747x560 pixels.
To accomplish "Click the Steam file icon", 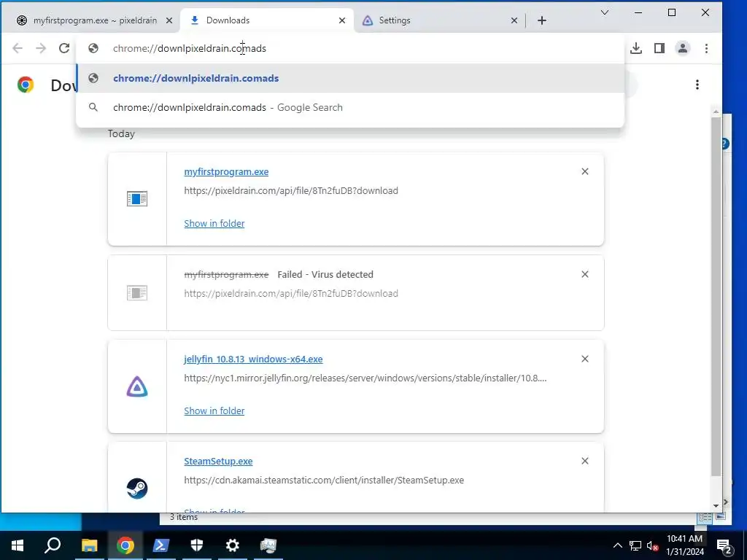I will click(x=137, y=489).
